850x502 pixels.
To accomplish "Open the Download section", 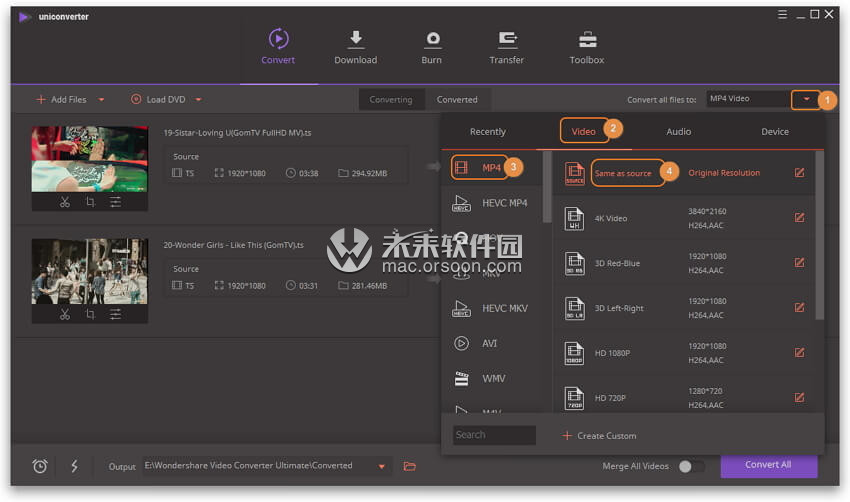I will pyautogui.click(x=356, y=47).
